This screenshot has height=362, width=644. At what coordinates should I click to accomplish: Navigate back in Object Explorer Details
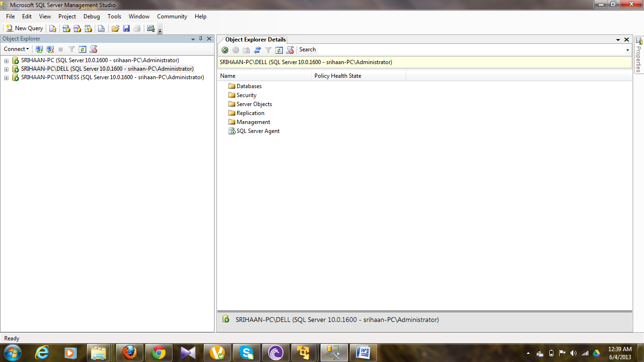pos(225,49)
